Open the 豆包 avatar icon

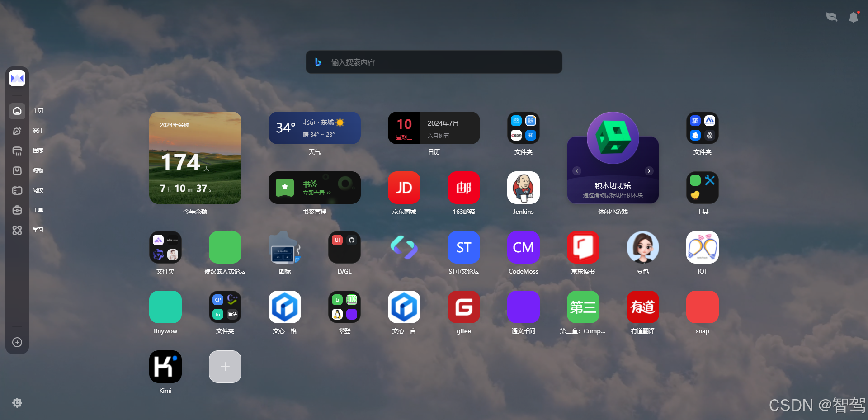[x=643, y=247]
